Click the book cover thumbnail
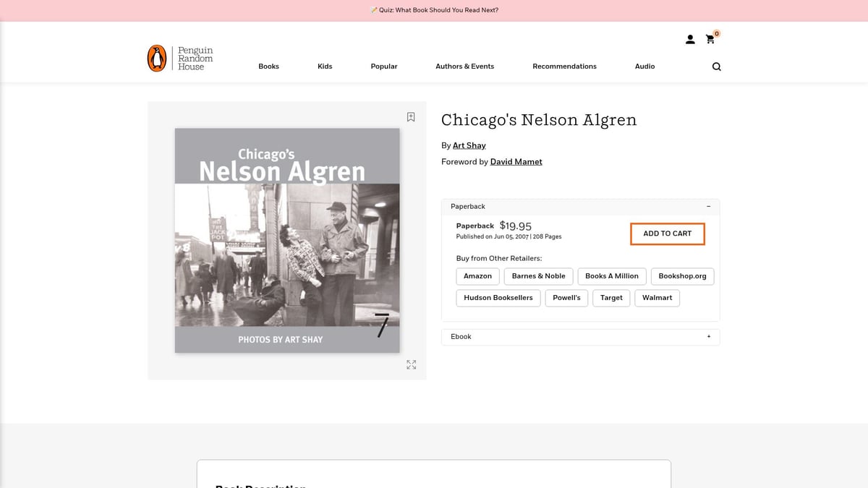This screenshot has width=868, height=488. tap(287, 241)
